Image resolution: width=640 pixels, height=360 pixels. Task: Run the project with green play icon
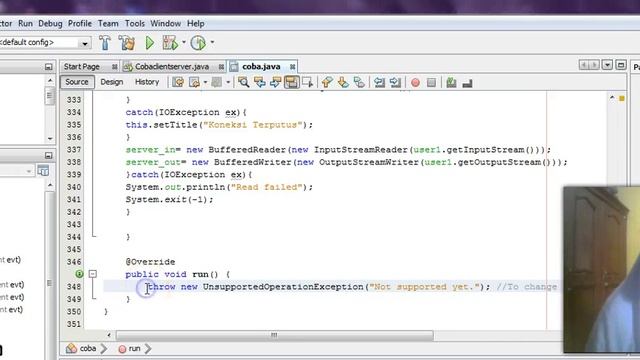(150, 42)
